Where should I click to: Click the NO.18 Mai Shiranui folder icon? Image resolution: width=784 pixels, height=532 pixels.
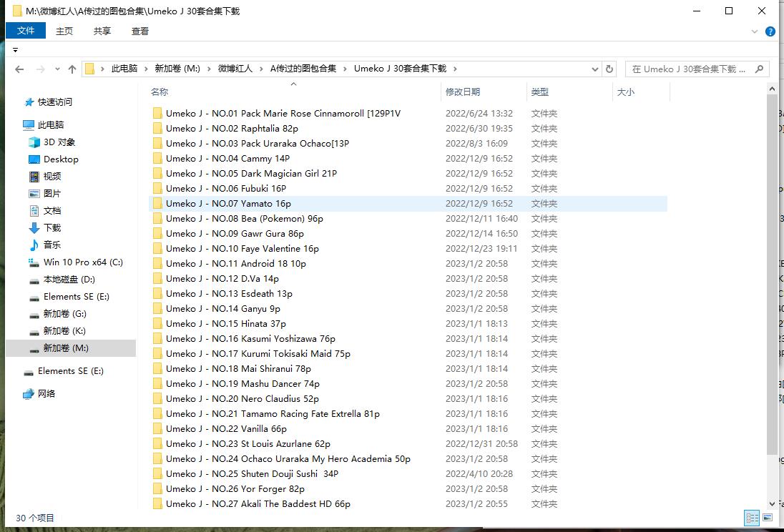(x=157, y=368)
